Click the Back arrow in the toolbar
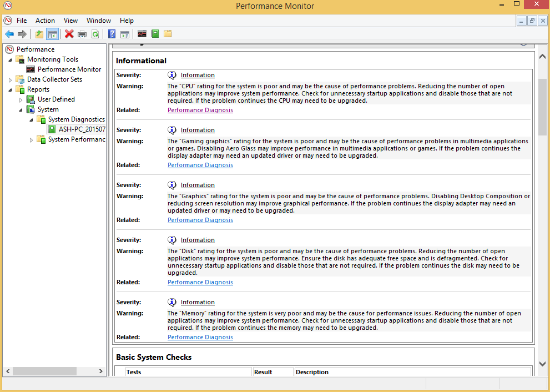The width and height of the screenshot is (550, 392). coord(9,34)
